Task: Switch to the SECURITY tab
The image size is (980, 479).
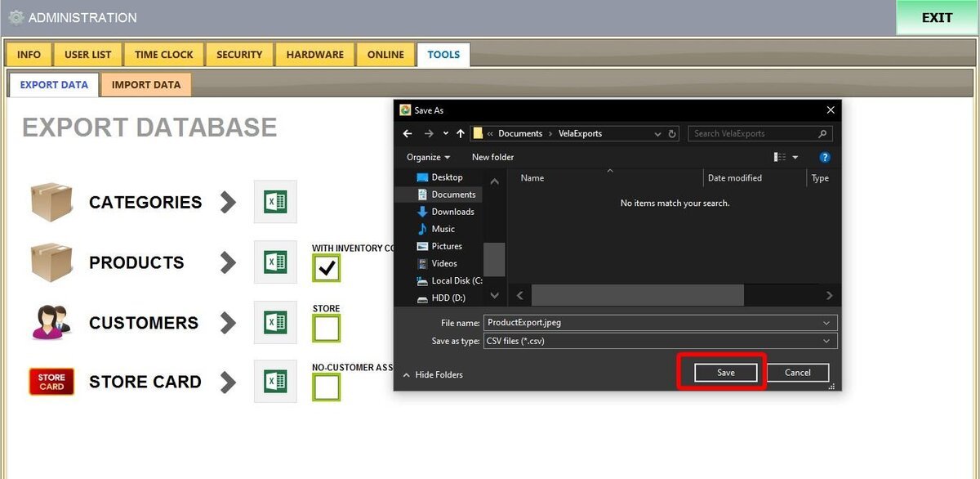Action: 239,55
